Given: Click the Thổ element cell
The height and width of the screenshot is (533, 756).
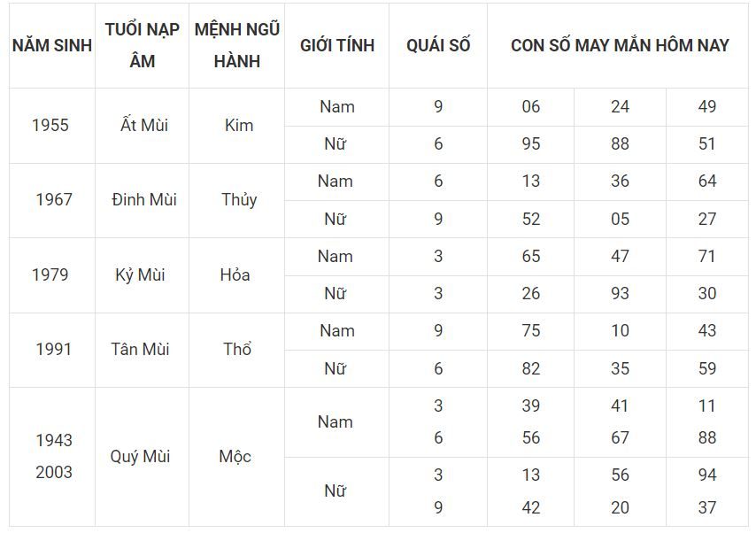Looking at the screenshot, I should click(236, 350).
